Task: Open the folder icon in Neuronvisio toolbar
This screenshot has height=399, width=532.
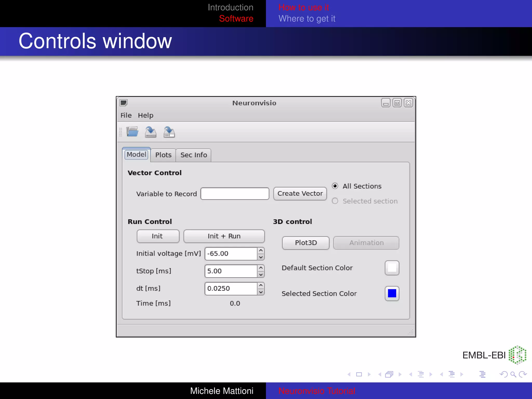Action: point(132,132)
